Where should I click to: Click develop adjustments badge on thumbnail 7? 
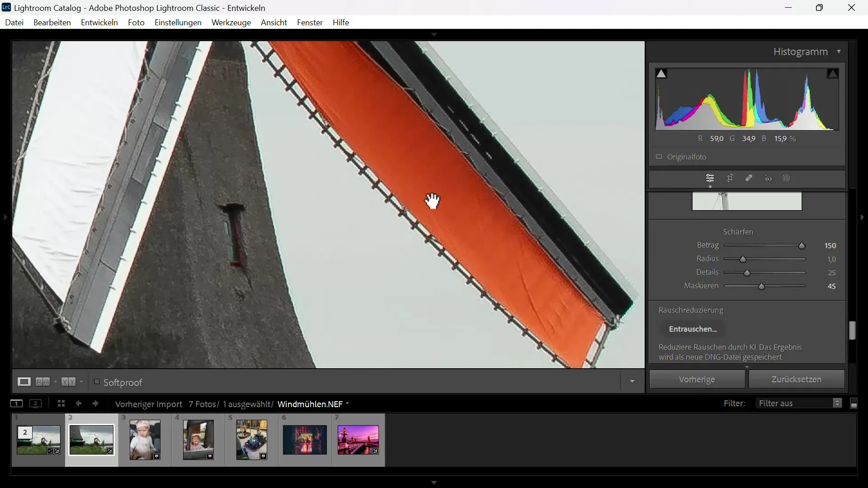[376, 451]
